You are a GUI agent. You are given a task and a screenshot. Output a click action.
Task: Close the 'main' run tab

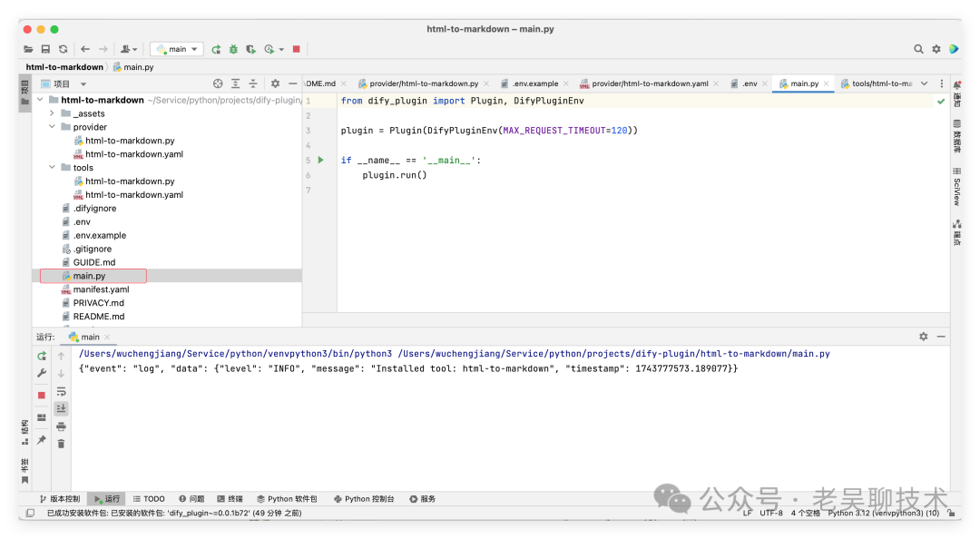107,337
